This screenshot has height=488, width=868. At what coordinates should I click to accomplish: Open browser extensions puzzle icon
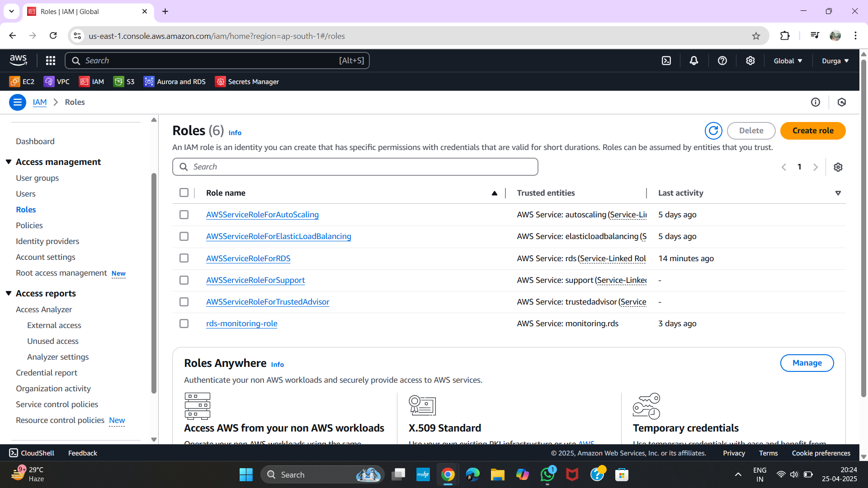click(785, 36)
